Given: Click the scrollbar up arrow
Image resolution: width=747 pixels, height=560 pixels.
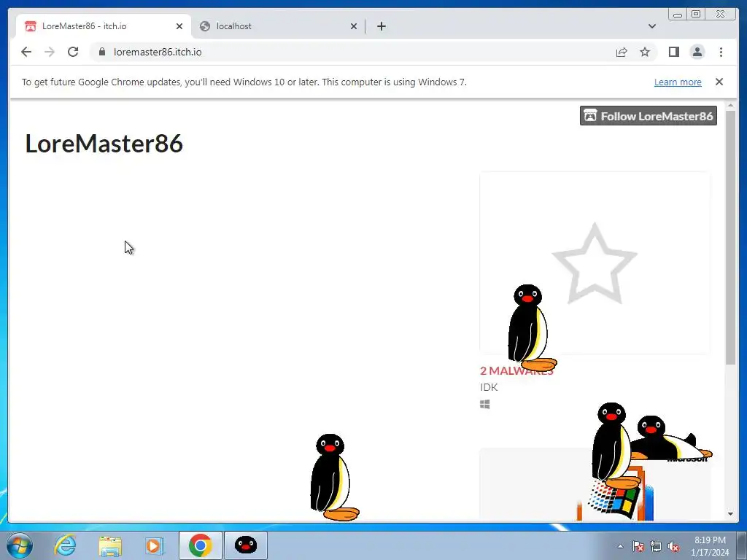Looking at the screenshot, I should coord(730,105).
